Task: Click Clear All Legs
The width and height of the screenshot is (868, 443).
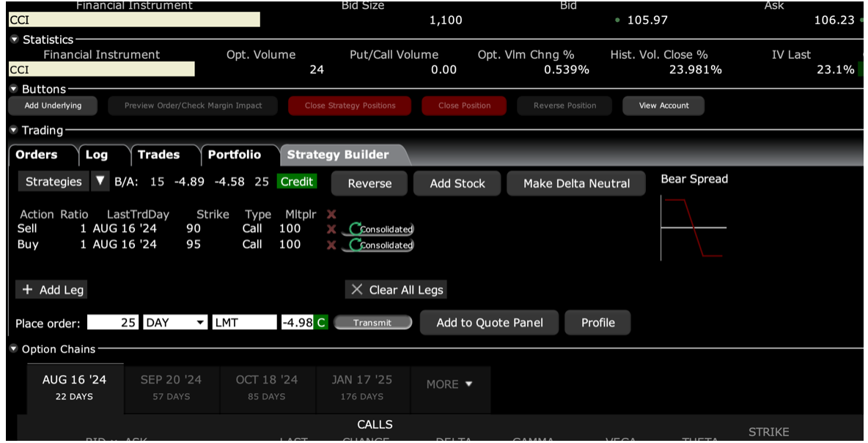Action: tap(397, 290)
